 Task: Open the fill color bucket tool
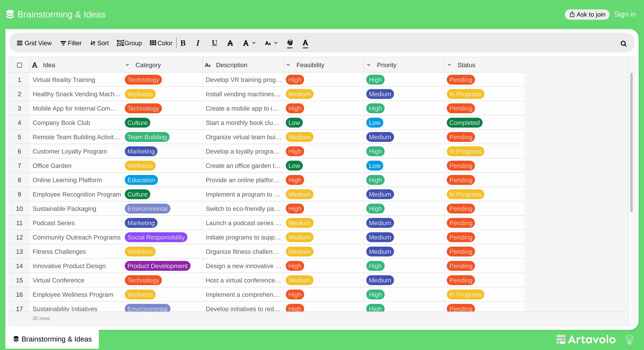[290, 43]
